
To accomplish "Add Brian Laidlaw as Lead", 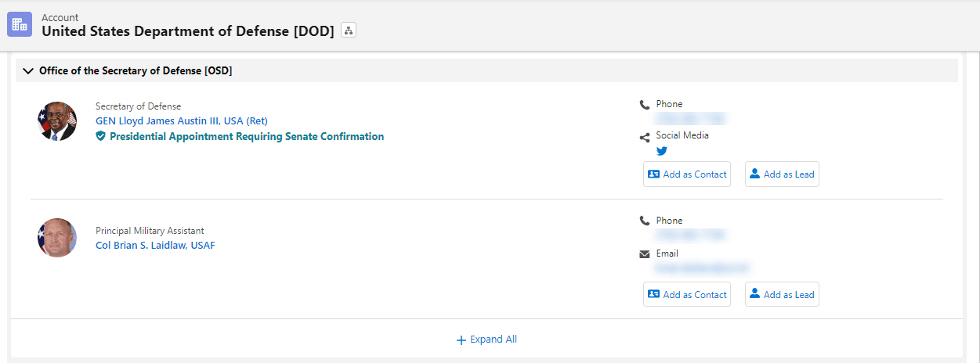I will click(x=782, y=294).
